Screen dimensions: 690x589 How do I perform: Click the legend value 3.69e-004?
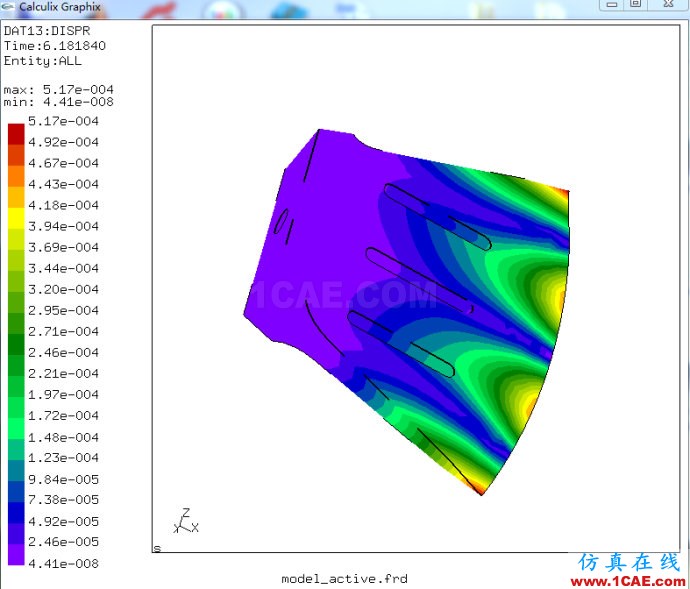(x=63, y=247)
